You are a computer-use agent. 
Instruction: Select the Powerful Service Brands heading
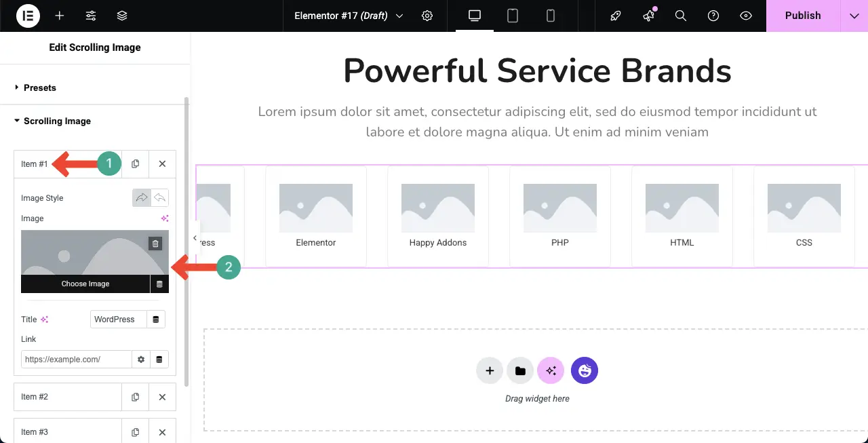[537, 71]
